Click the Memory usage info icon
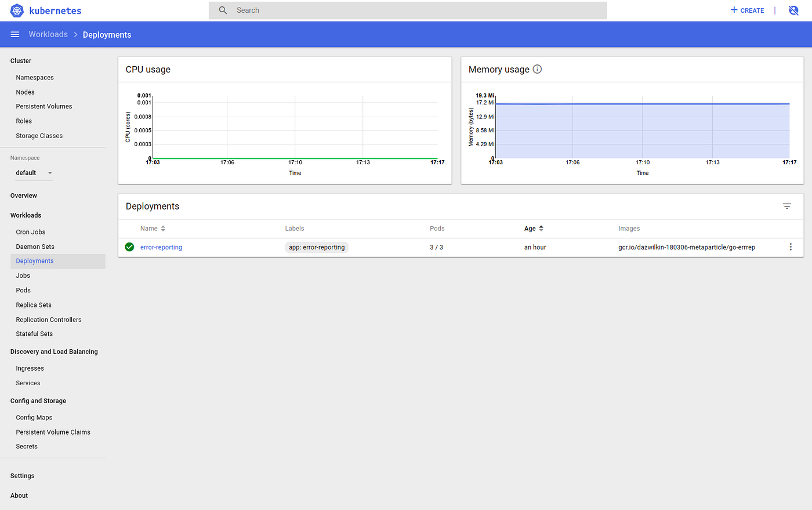The height and width of the screenshot is (510, 812). pyautogui.click(x=537, y=68)
